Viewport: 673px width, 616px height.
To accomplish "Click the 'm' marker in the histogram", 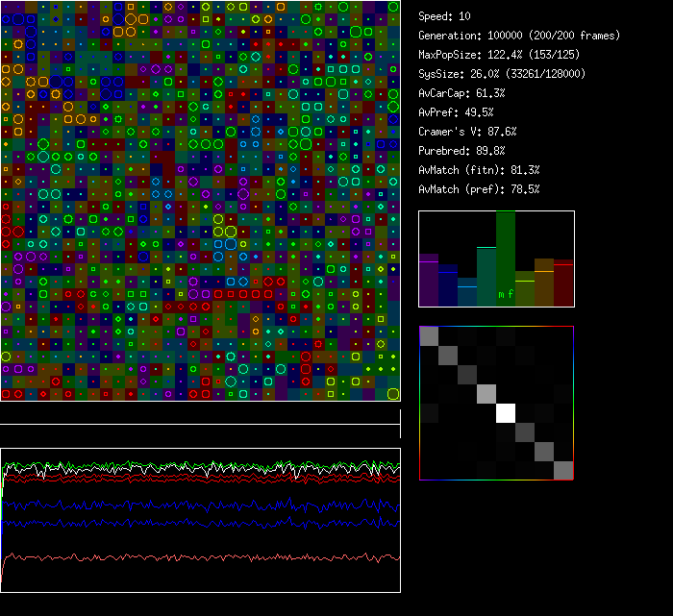I will coord(501,294).
